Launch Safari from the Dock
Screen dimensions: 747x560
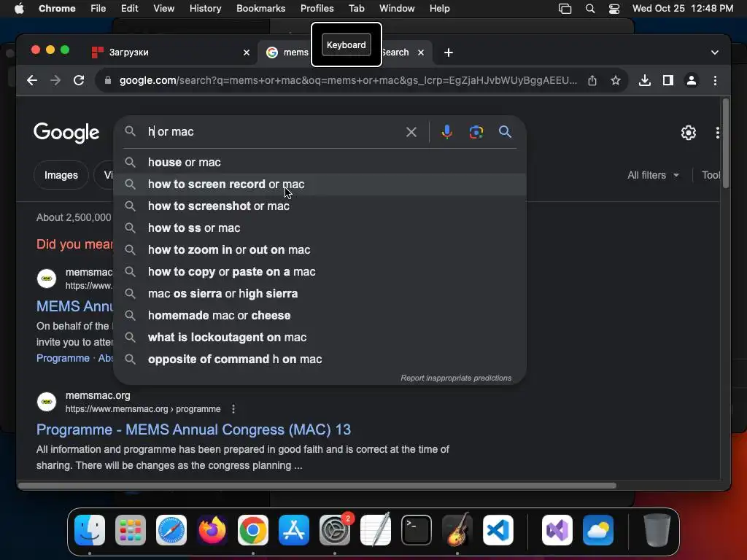pos(171,530)
